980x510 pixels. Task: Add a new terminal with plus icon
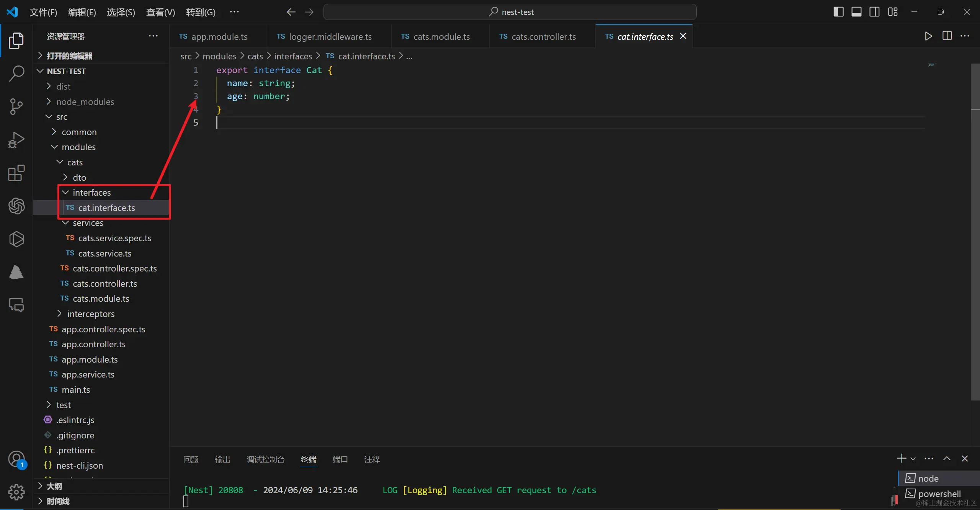coord(901,458)
